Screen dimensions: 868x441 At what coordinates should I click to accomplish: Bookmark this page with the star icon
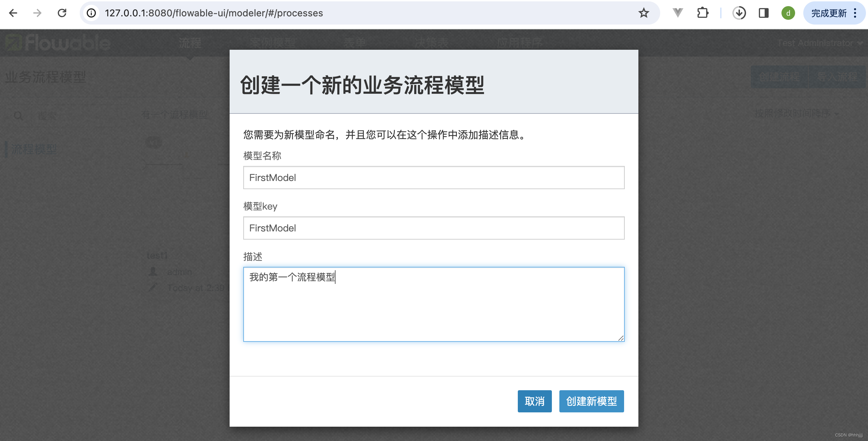click(644, 13)
